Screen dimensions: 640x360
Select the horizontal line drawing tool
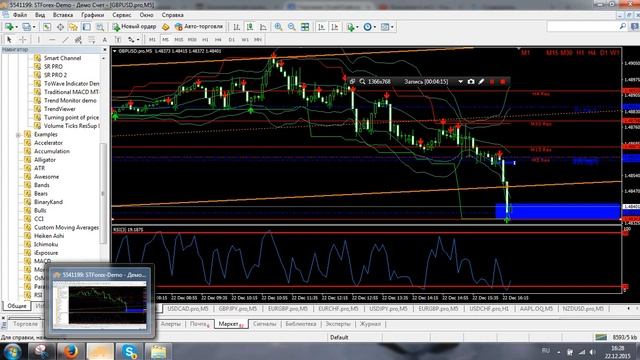point(52,40)
